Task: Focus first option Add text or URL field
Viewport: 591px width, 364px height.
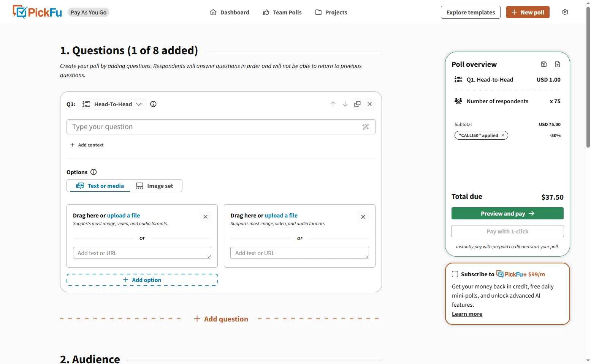Action: point(142,253)
